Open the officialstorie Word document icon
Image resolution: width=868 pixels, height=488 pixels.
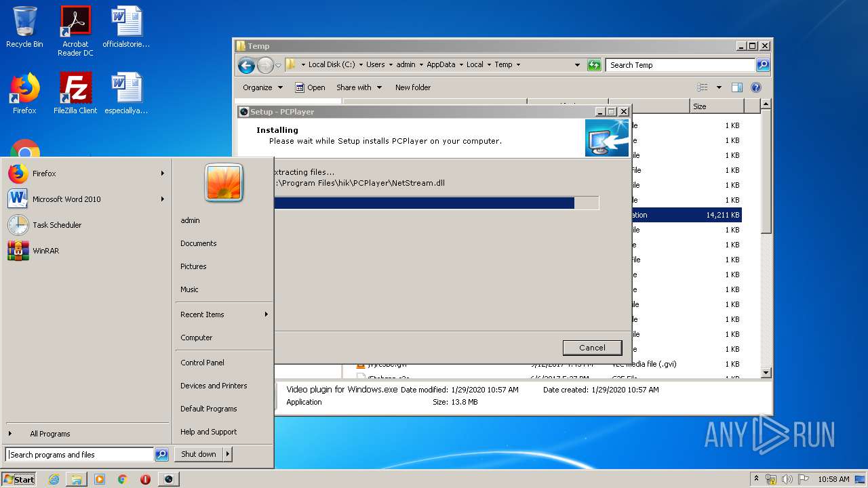pos(126,27)
